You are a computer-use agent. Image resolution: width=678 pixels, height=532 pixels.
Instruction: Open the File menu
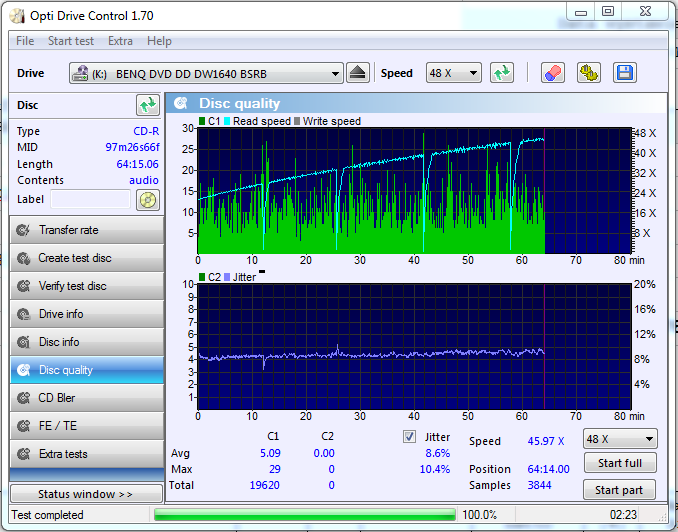[x=25, y=41]
